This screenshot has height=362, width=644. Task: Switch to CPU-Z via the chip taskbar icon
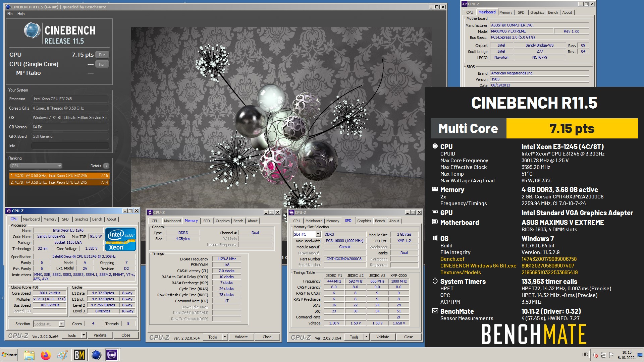pos(112,355)
